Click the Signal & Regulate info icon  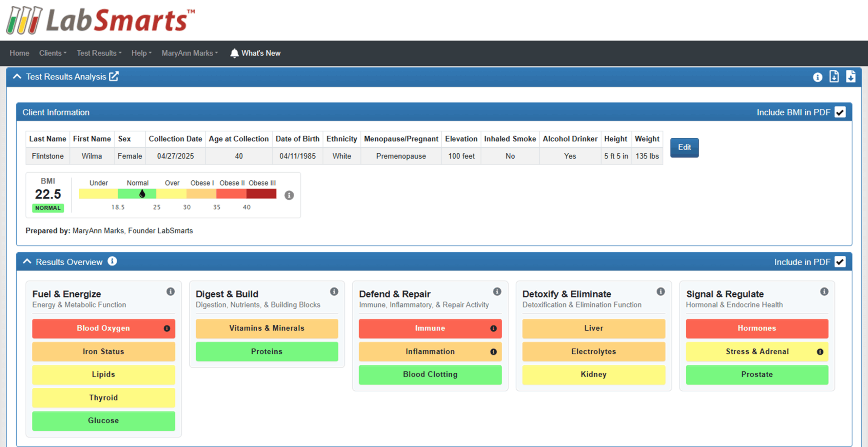tap(824, 291)
